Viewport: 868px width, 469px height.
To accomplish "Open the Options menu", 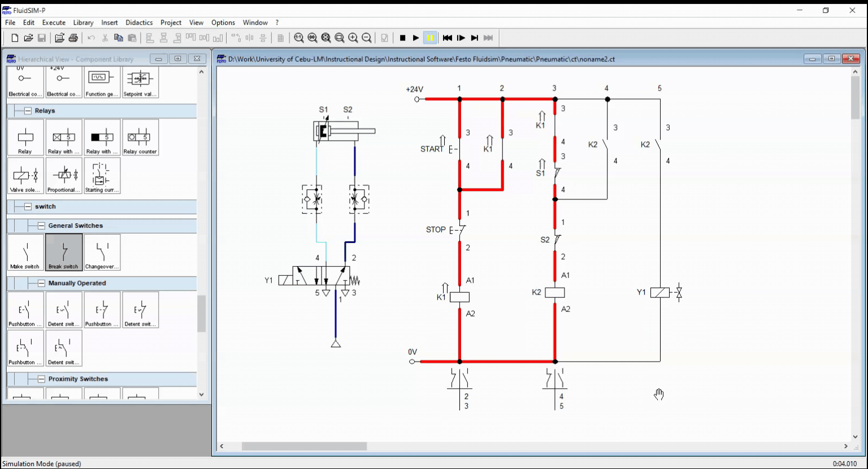I will tap(223, 23).
